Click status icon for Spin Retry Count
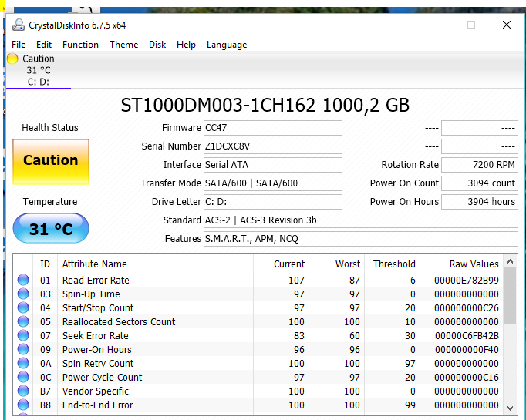The height and width of the screenshot is (420, 526). click(23, 363)
